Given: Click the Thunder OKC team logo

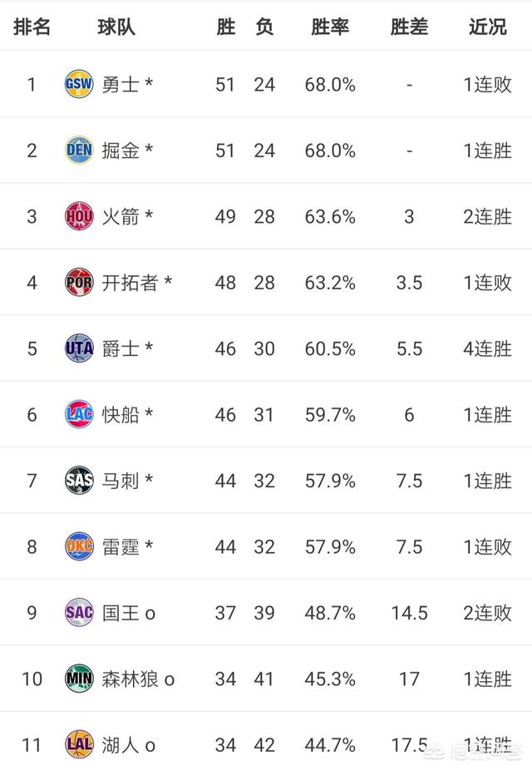Looking at the screenshot, I should [x=79, y=546].
